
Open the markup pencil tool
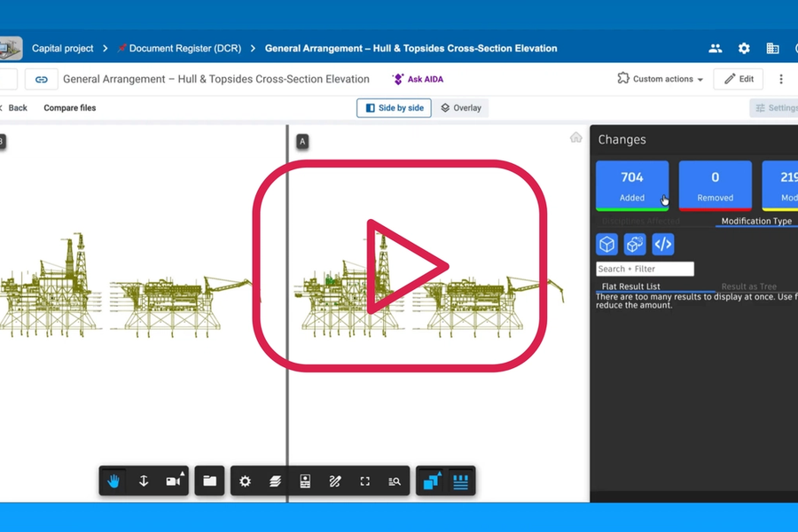(335, 481)
